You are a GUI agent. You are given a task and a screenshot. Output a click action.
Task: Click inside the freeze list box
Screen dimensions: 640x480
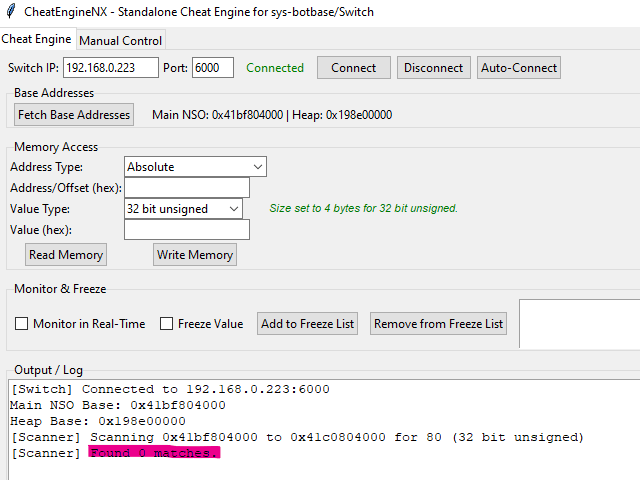(580, 324)
